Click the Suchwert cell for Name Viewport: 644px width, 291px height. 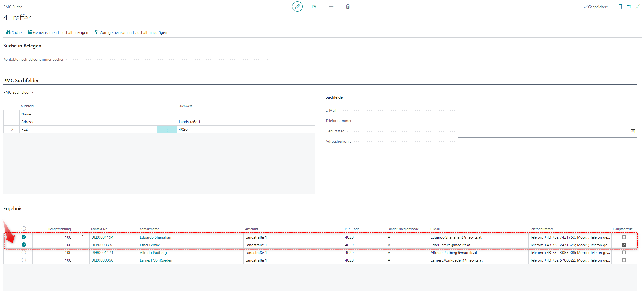[246, 114]
